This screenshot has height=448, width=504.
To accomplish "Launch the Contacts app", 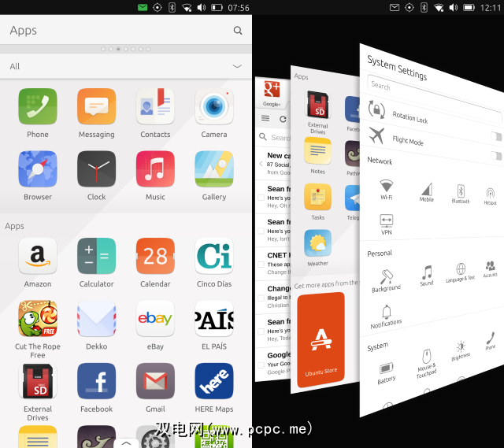I will [x=155, y=106].
